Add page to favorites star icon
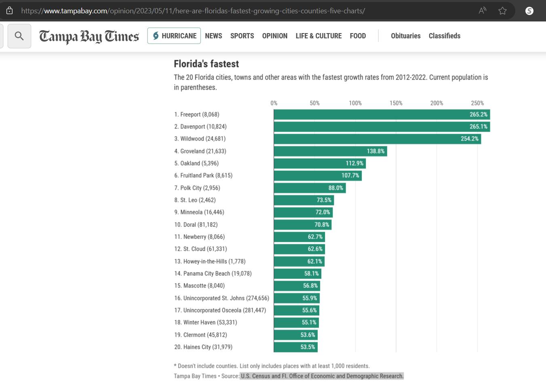This screenshot has height=392, width=546. coord(502,11)
